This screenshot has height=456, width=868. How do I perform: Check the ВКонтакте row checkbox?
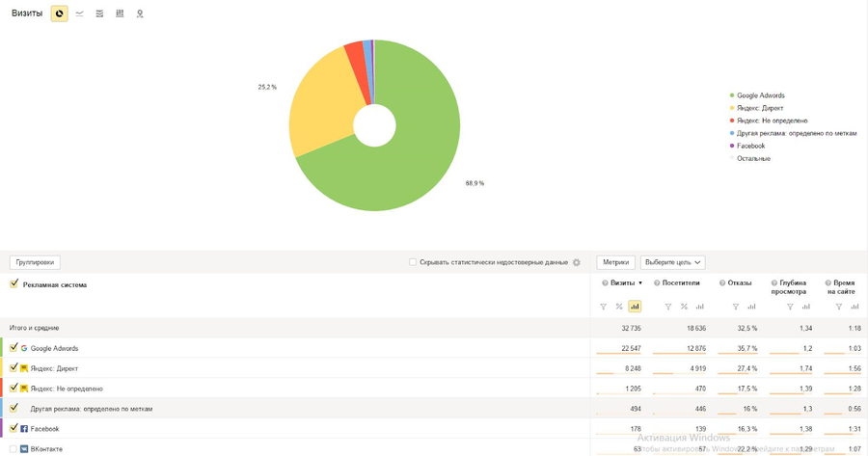(14, 449)
